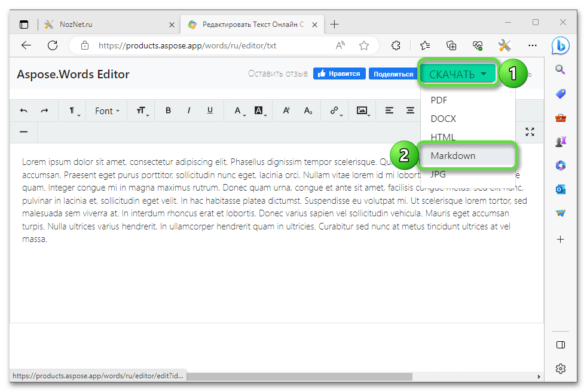Align text to the left
The image size is (587, 392).
(x=389, y=111)
